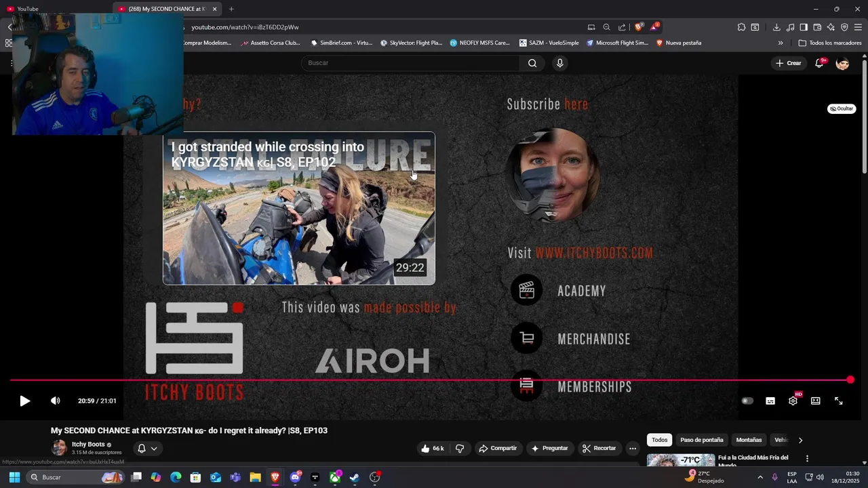Dislike the video with the thumbs-down button
The height and width of the screenshot is (488, 868).
460,449
